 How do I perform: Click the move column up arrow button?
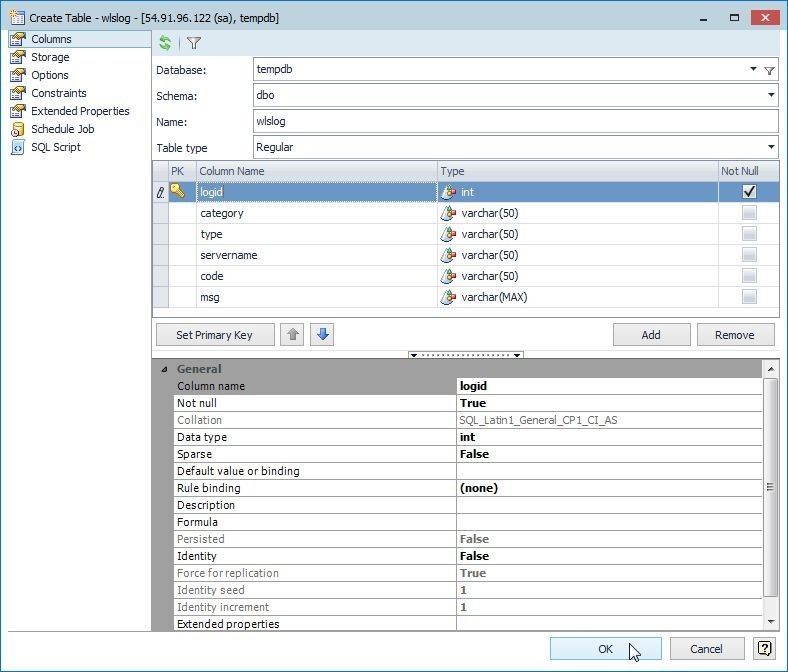click(x=292, y=335)
